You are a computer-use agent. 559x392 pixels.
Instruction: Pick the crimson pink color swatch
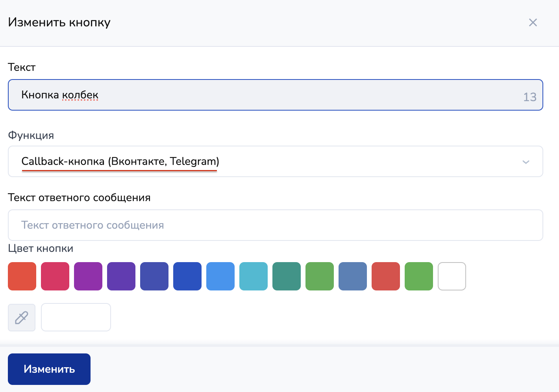coord(55,276)
